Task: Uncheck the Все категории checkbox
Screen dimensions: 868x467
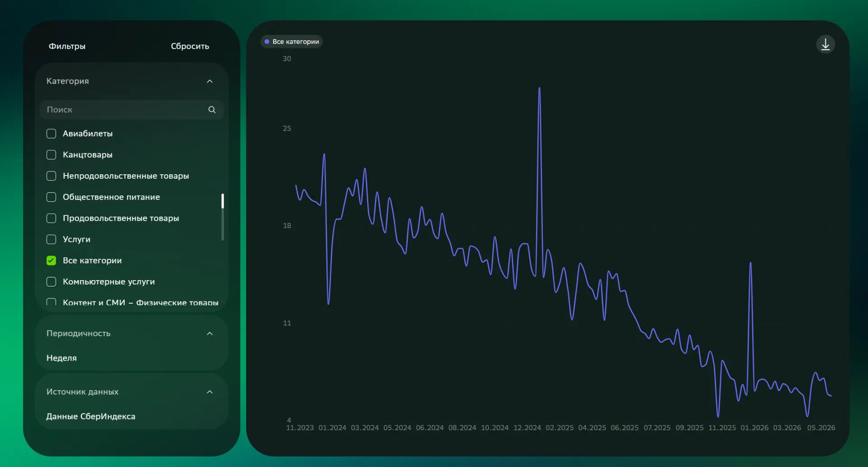Action: (52, 261)
